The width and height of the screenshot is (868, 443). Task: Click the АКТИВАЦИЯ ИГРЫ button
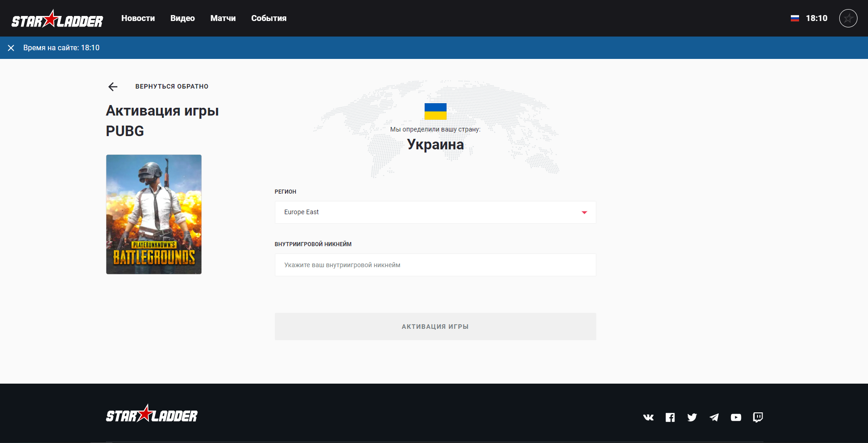click(435, 327)
